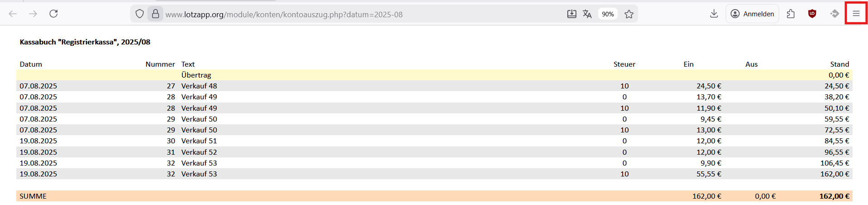Open the uBlock Origin extension
Viewport: 868px width, 205px height.
pyautogui.click(x=812, y=14)
